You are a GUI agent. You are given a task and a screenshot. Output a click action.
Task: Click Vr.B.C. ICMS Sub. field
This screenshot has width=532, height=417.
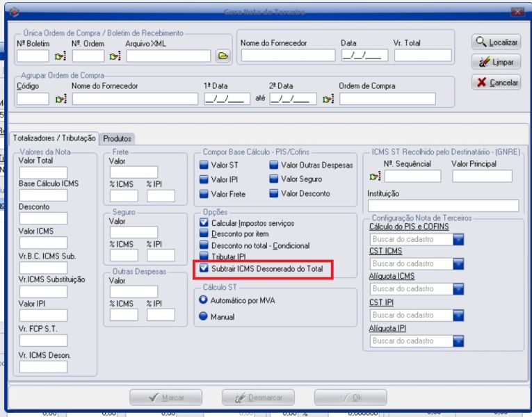43,268
